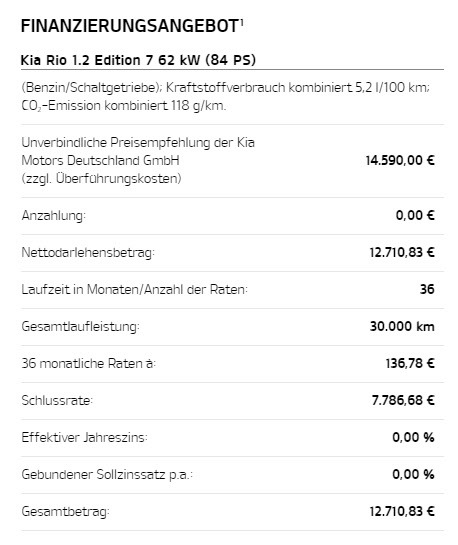
Task: Click the Schlussrate 7.786,68 € value
Action: click(403, 400)
